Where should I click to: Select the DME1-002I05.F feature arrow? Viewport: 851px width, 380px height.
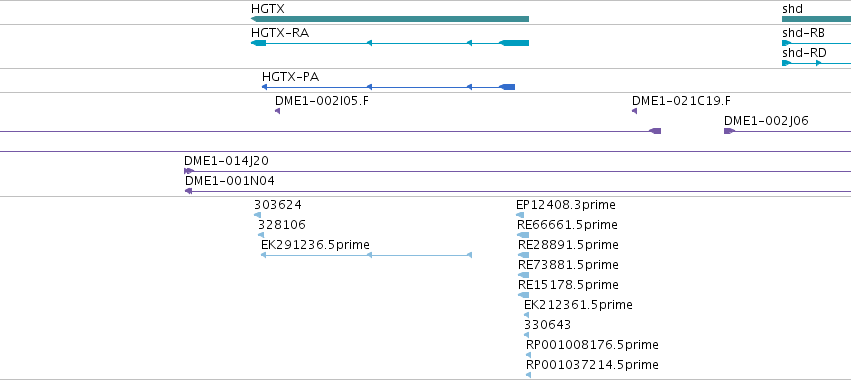[x=277, y=111]
